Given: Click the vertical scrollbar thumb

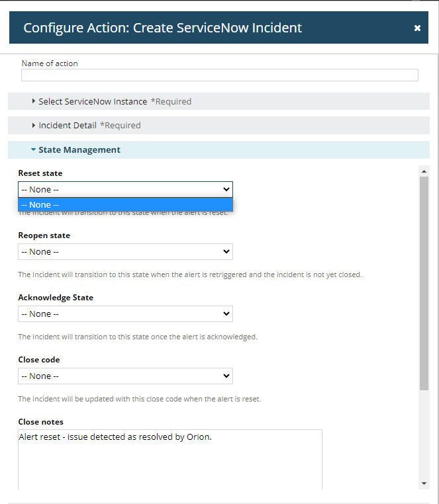Looking at the screenshot, I should (424, 284).
